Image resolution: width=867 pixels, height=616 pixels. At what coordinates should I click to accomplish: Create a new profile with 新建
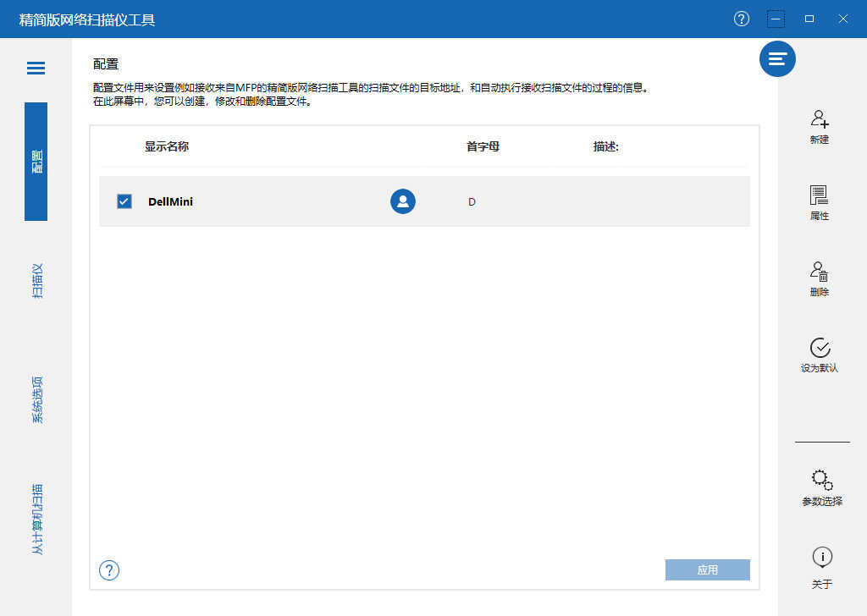click(x=820, y=127)
